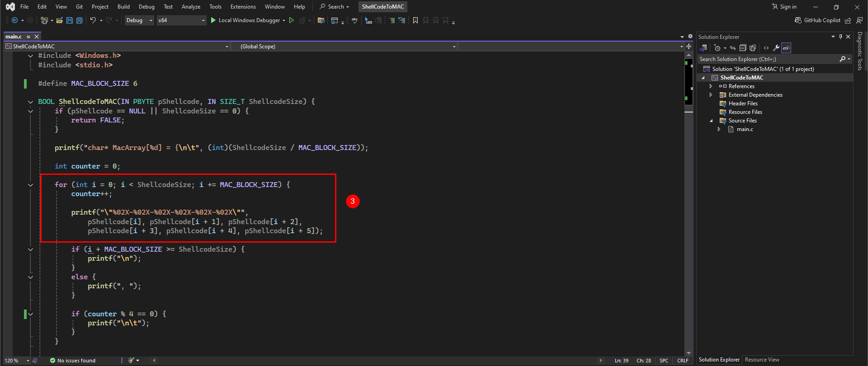Open the Global Scope dropdown

click(x=345, y=47)
